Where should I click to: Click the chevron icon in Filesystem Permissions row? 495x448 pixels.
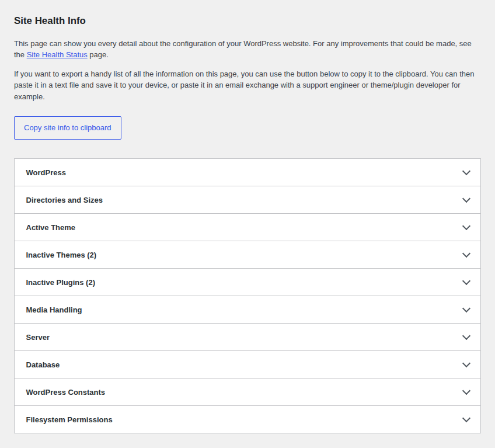[x=466, y=420]
